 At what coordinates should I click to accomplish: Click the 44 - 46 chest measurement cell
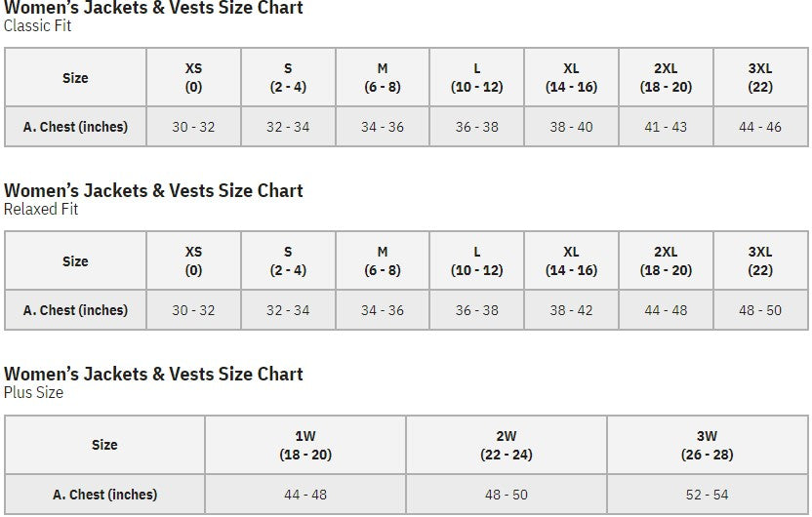point(760,127)
